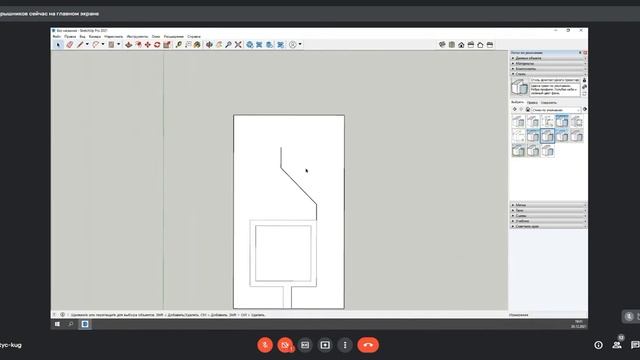Toggle the camera in Meet call
Image resolution: width=640 pixels, height=360 pixels.
click(285, 345)
